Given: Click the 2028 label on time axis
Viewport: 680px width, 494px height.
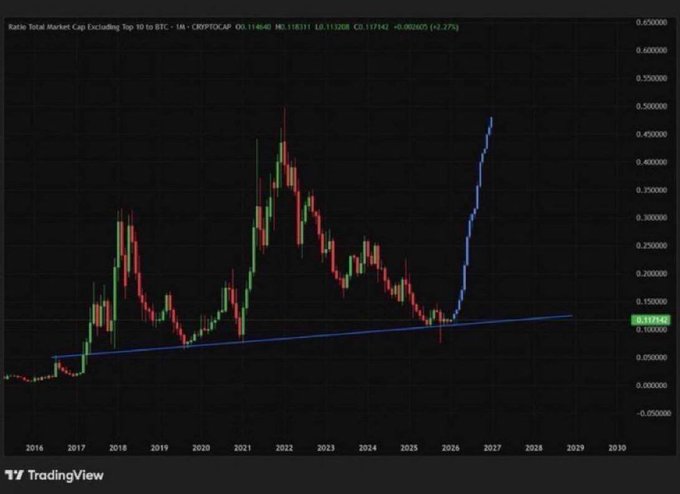Looking at the screenshot, I should pyautogui.click(x=534, y=448).
